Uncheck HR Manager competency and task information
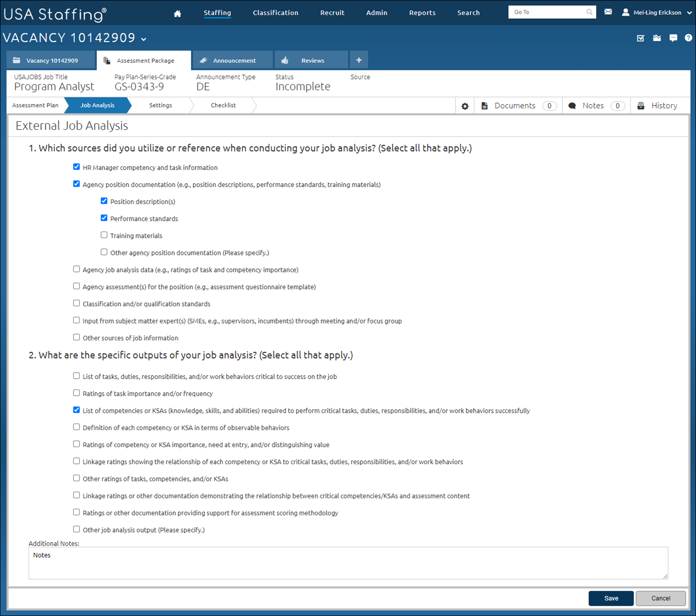The width and height of the screenshot is (696, 616). pyautogui.click(x=76, y=167)
